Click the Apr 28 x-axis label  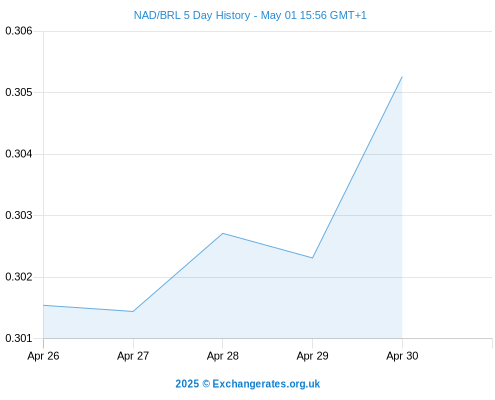point(223,356)
